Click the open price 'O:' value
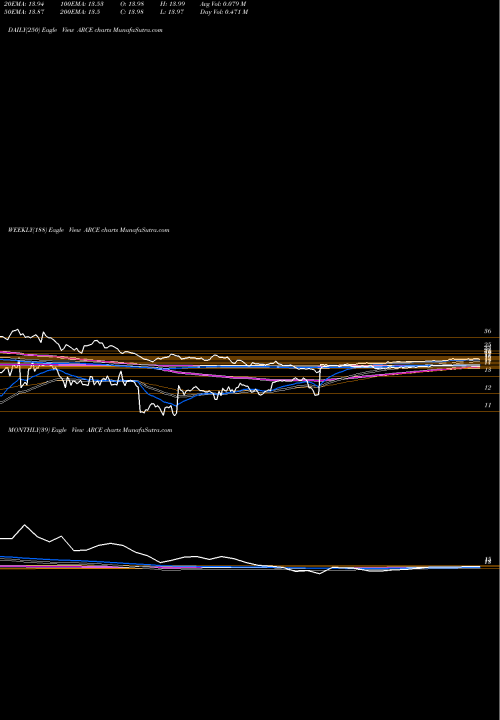 (x=132, y=4)
